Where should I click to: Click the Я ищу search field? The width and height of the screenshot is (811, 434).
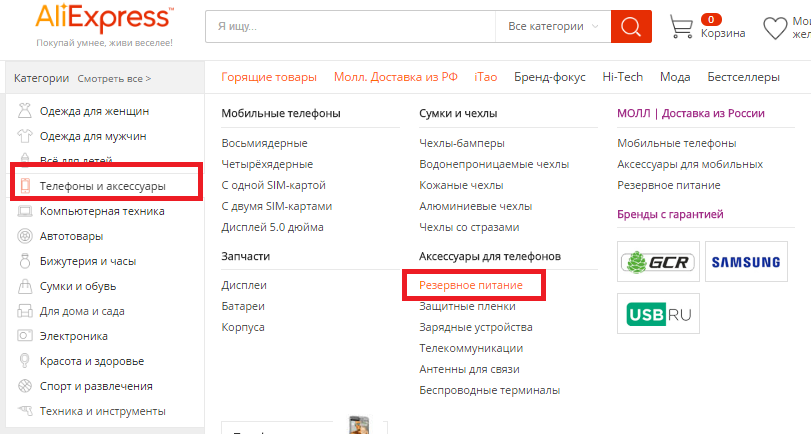point(350,26)
